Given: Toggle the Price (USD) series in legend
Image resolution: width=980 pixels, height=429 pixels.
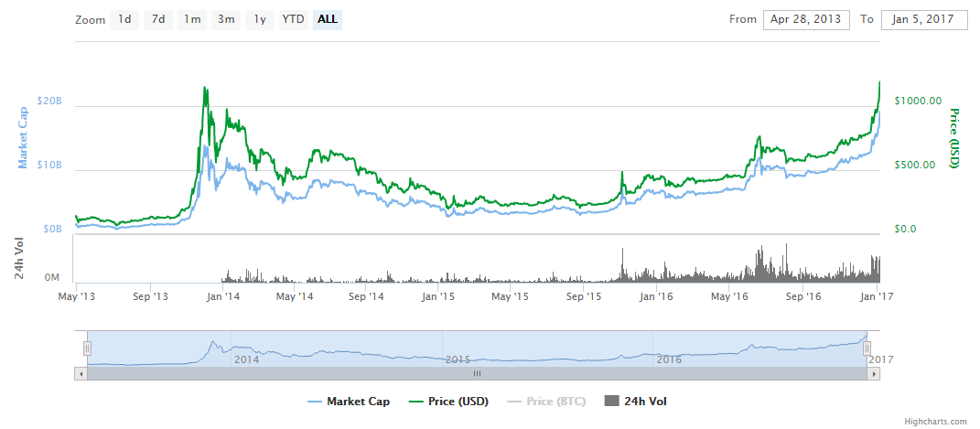Looking at the screenshot, I should click(447, 402).
